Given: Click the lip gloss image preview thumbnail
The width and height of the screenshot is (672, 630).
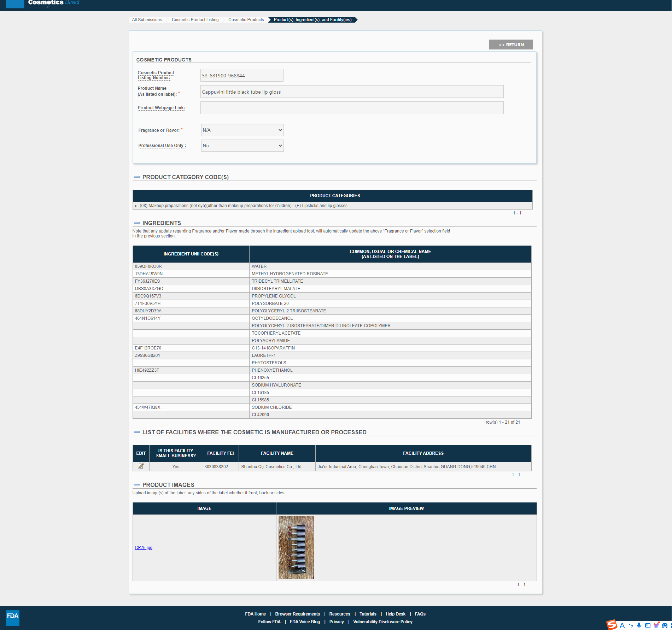Looking at the screenshot, I should point(296,547).
